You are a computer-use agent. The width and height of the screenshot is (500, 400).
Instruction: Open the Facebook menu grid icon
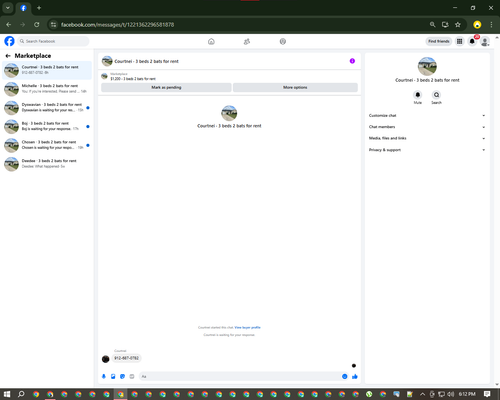coord(459,41)
